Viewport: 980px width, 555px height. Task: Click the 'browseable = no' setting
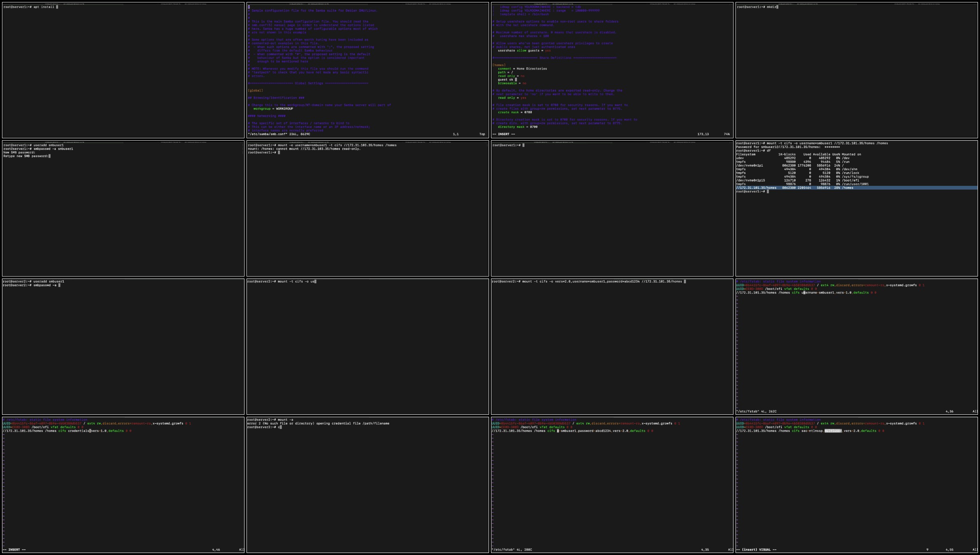click(x=512, y=83)
